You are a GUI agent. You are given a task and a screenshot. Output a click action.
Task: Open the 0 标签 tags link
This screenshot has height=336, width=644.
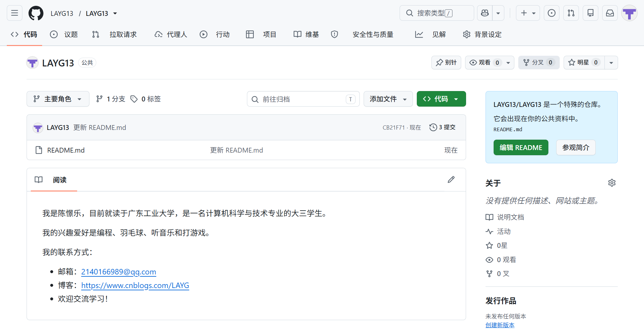[x=146, y=99]
